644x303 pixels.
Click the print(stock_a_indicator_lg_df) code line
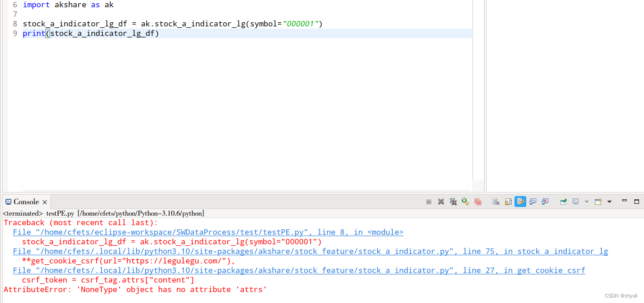91,33
